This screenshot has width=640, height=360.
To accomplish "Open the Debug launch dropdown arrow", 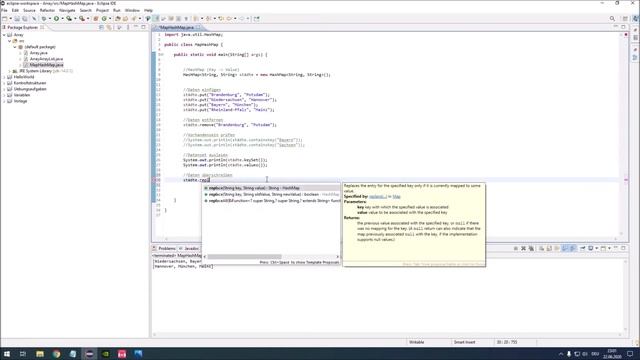I will (50, 18).
